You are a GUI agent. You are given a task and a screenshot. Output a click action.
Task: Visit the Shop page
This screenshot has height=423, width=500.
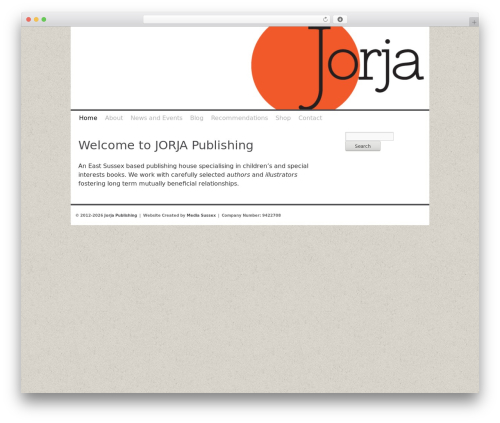tap(283, 118)
